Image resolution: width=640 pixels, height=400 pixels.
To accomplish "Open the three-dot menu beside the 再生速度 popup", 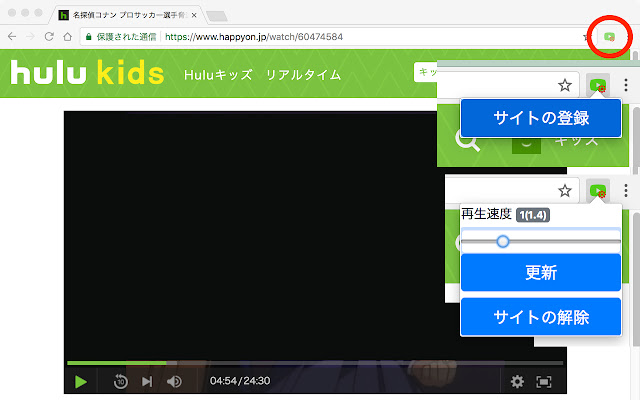I will pos(626,191).
